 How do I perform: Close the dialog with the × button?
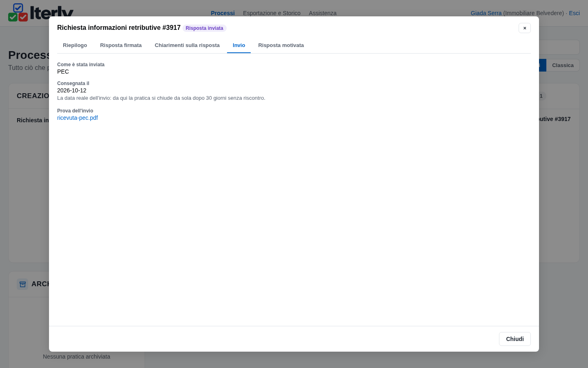[525, 28]
